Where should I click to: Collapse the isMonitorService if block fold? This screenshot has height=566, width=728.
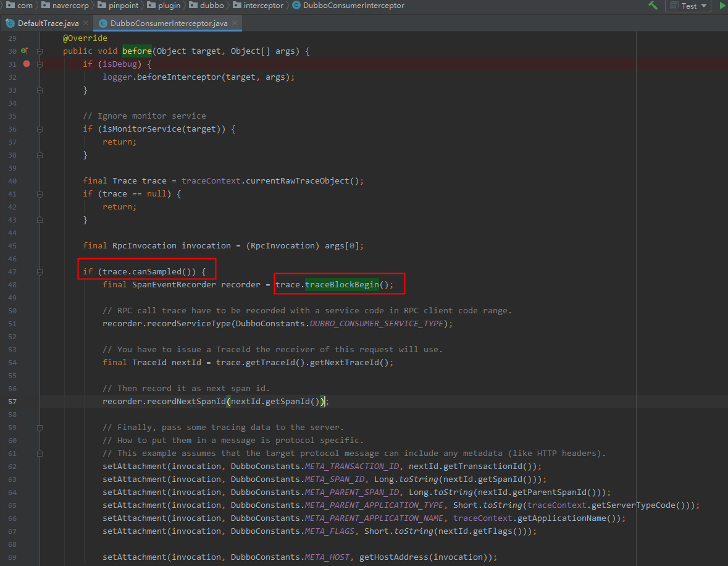[40, 129]
